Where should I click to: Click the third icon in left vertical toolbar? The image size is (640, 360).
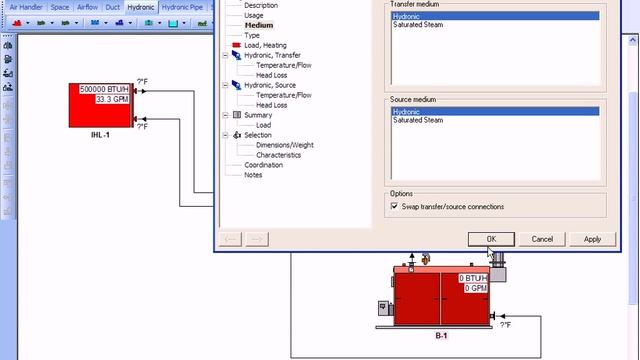tap(8, 73)
